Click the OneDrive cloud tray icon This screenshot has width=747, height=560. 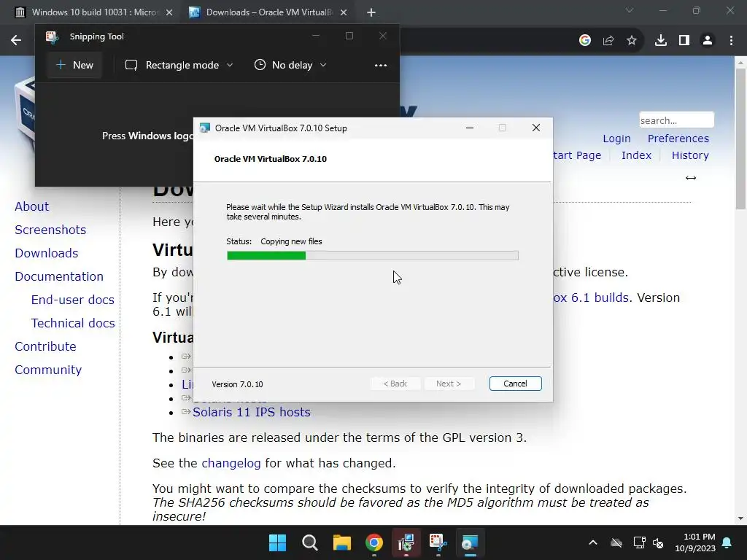(x=616, y=542)
